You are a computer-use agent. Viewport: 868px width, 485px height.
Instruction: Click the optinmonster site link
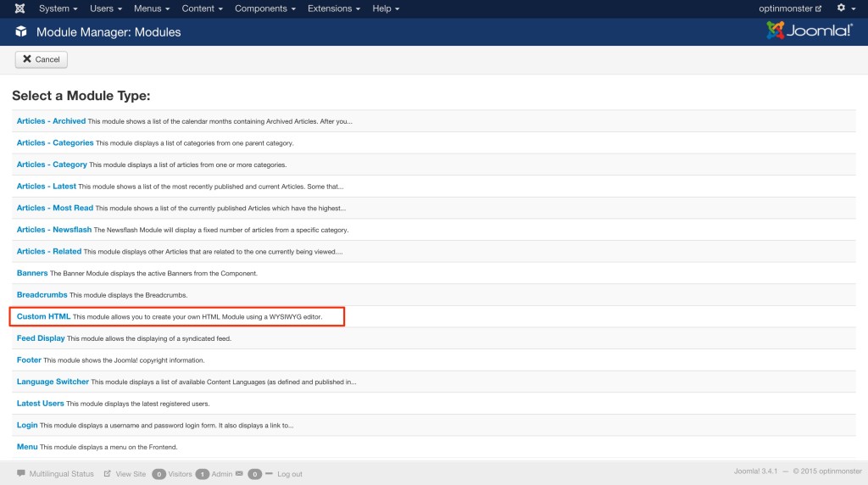tap(790, 8)
